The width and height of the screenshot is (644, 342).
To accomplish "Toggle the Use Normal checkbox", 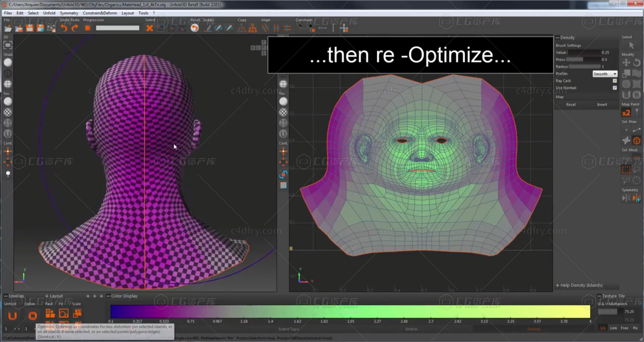I will click(615, 88).
